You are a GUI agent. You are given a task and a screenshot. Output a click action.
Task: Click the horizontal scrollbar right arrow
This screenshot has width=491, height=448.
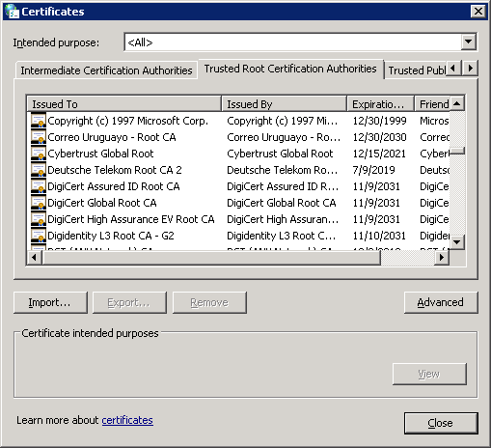tap(442, 258)
